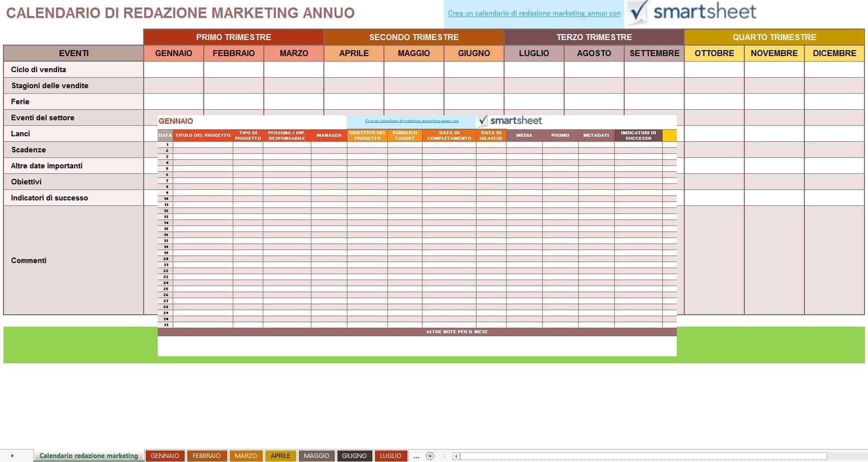This screenshot has width=868, height=462.
Task: Click the left arrow of horizontal scrollbar
Action: (456, 456)
